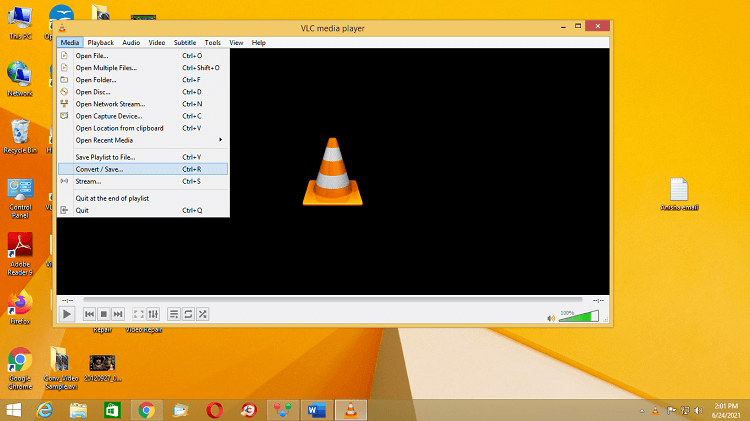The width and height of the screenshot is (750, 421).
Task: Click the Play button in VLC
Action: point(67,314)
